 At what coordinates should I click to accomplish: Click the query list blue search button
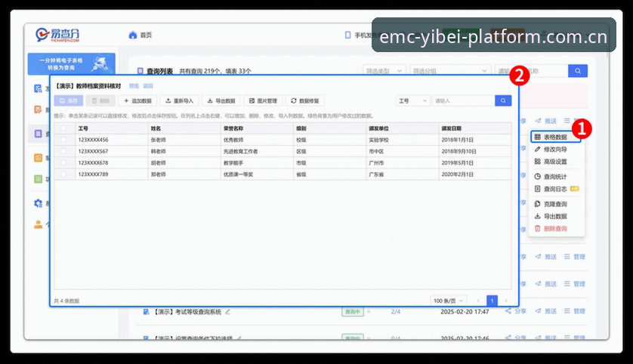point(578,71)
